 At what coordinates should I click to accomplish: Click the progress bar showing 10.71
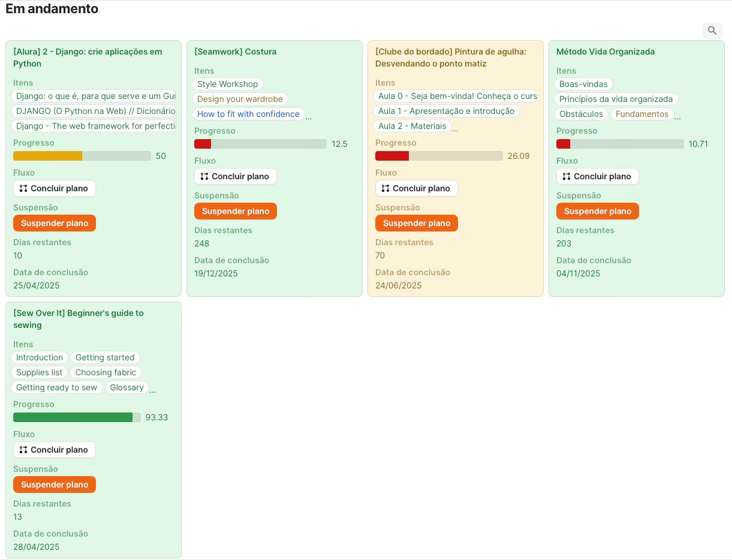(x=620, y=144)
